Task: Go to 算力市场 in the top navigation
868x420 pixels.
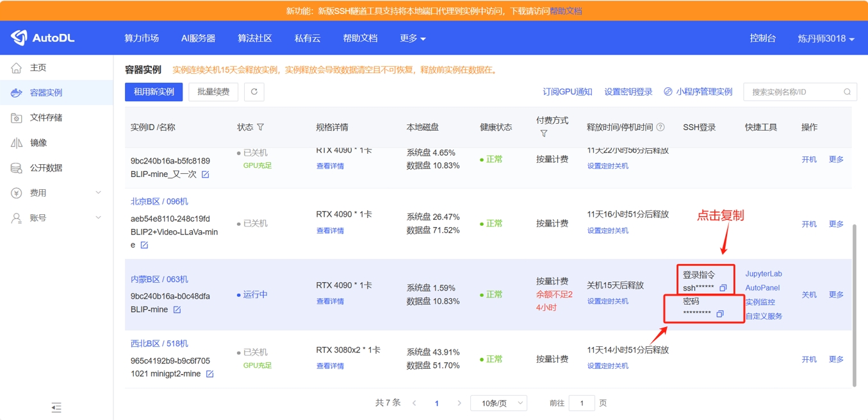Action: click(x=142, y=38)
